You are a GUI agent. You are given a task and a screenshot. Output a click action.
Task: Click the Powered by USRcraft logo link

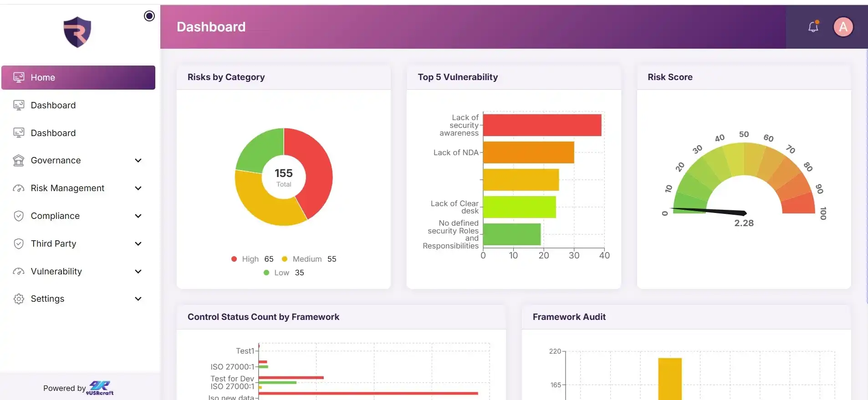click(x=101, y=388)
